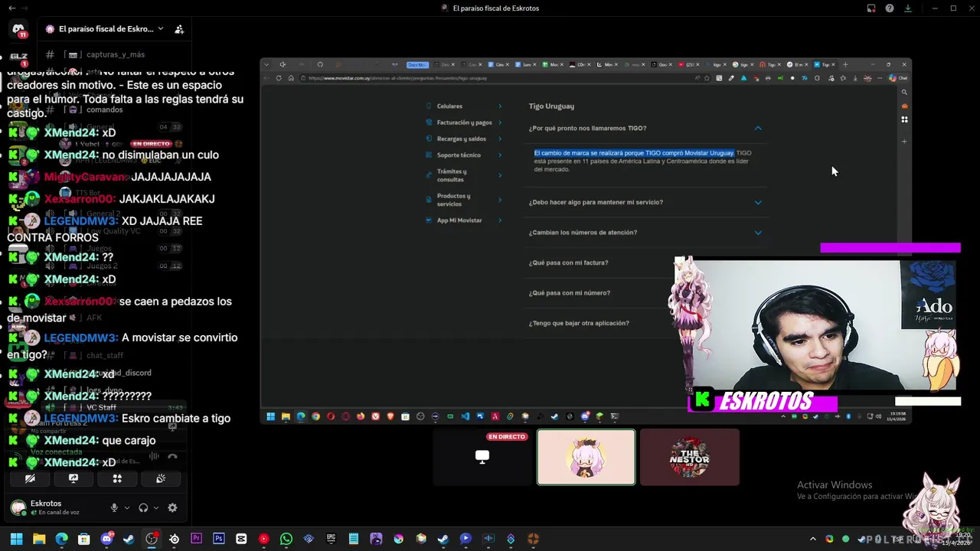980x551 pixels.
Task: Show hidden system tray icons
Action: pyautogui.click(x=813, y=539)
